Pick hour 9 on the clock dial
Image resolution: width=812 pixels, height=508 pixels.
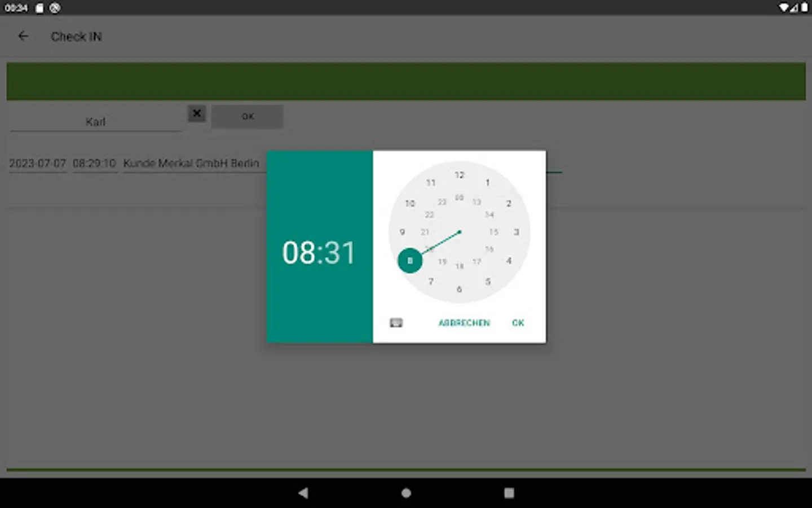point(402,232)
